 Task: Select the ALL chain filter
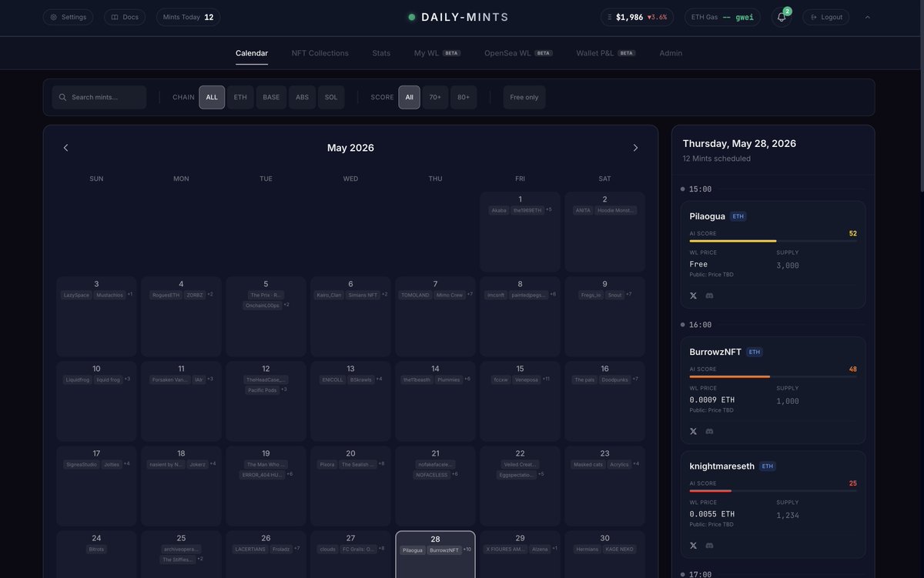click(x=212, y=97)
